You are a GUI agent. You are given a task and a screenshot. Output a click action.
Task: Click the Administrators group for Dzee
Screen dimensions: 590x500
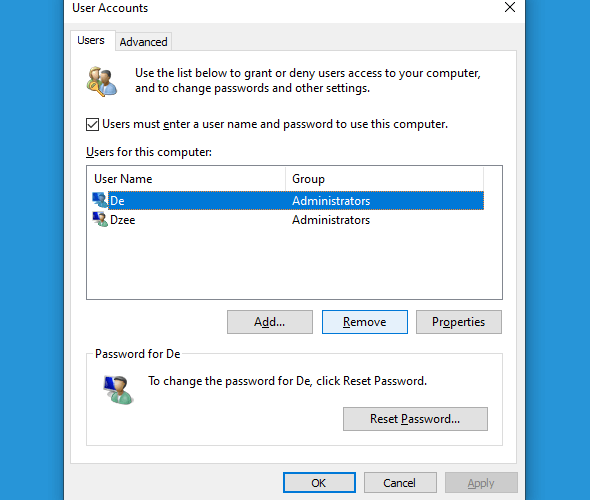331,220
